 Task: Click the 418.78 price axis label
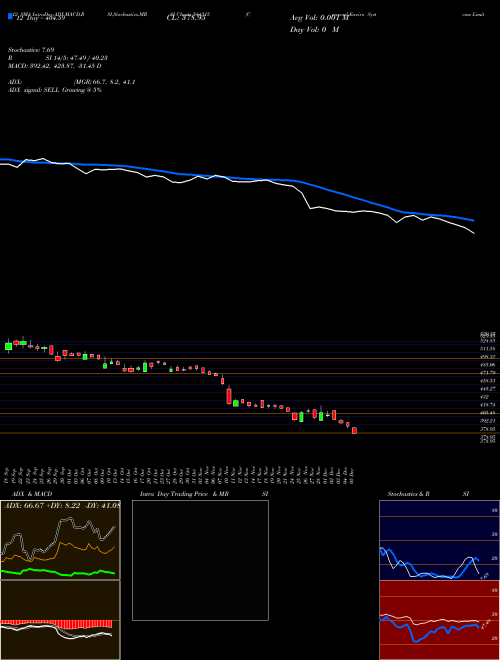[x=488, y=405]
